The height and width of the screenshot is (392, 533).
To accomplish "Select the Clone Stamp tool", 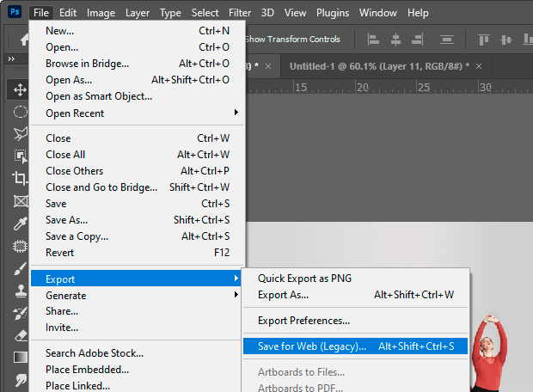I will [x=19, y=290].
